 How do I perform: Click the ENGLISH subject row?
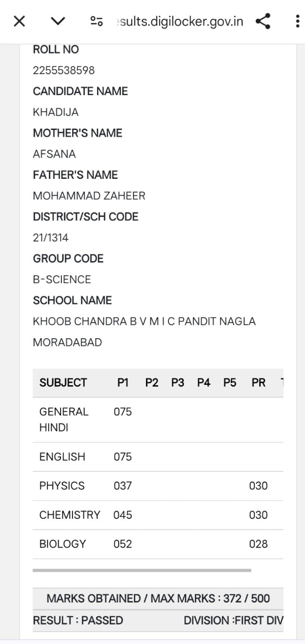(x=158, y=457)
